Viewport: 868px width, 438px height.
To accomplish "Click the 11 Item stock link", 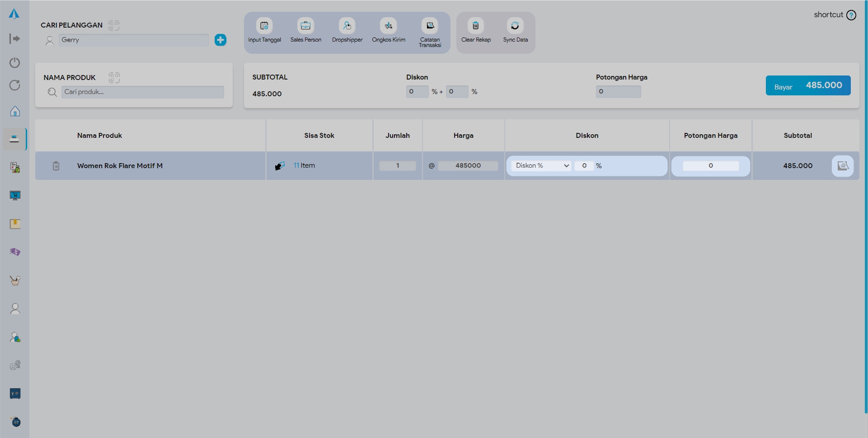I will pyautogui.click(x=304, y=165).
